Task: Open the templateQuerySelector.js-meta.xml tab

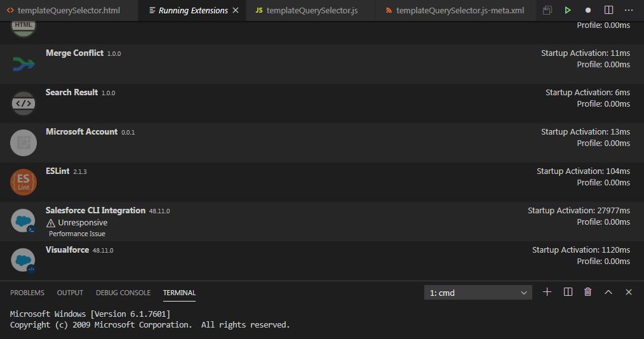Action: click(x=455, y=10)
